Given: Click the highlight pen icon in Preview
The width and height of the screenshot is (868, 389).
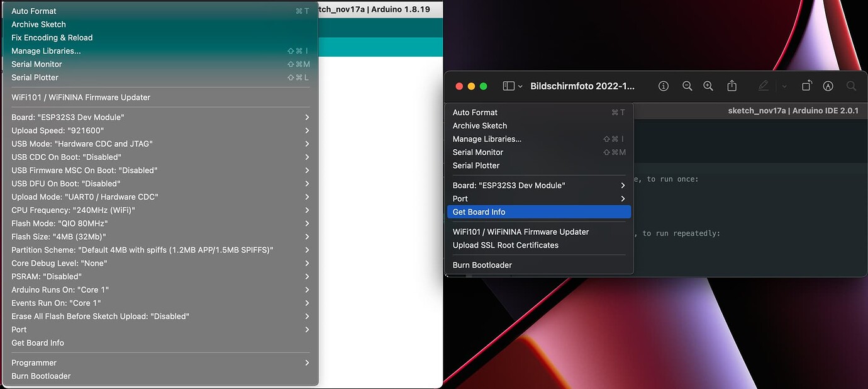Looking at the screenshot, I should [x=828, y=86].
